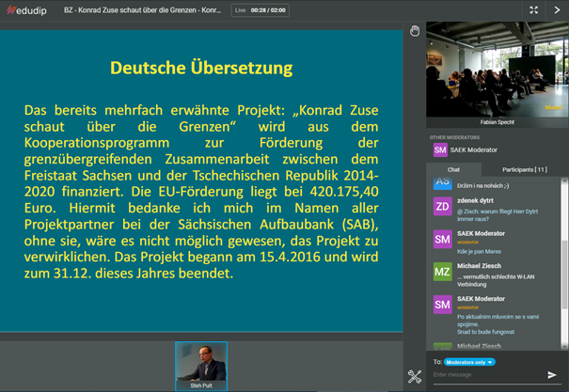Image resolution: width=569 pixels, height=392 pixels.
Task: Click MZ avatar beside W-LAN message
Action: pos(442,272)
